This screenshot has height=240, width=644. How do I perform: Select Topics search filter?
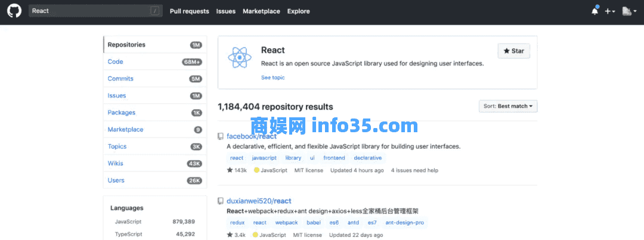(x=155, y=147)
